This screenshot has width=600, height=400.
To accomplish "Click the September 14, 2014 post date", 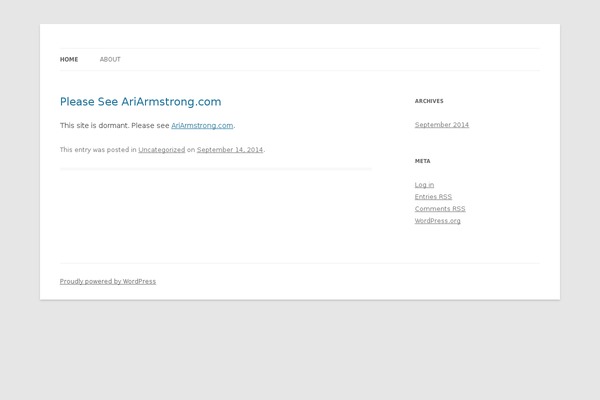I will (230, 150).
